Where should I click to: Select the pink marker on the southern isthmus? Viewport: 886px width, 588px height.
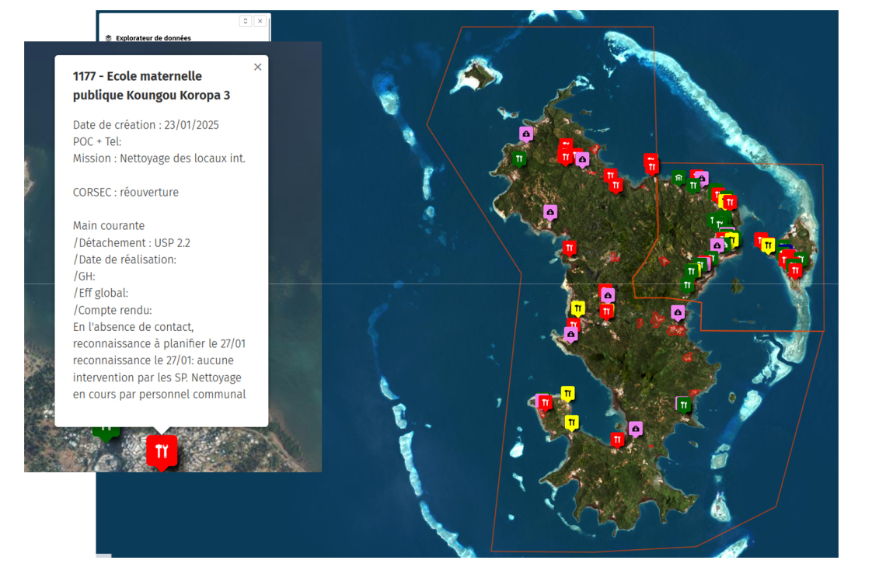[636, 428]
